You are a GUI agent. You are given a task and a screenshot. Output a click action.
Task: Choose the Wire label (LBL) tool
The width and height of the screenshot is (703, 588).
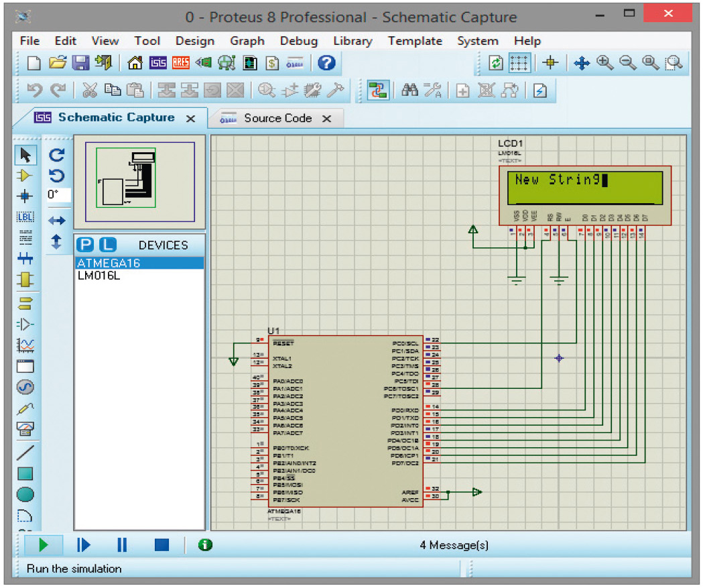coord(25,217)
